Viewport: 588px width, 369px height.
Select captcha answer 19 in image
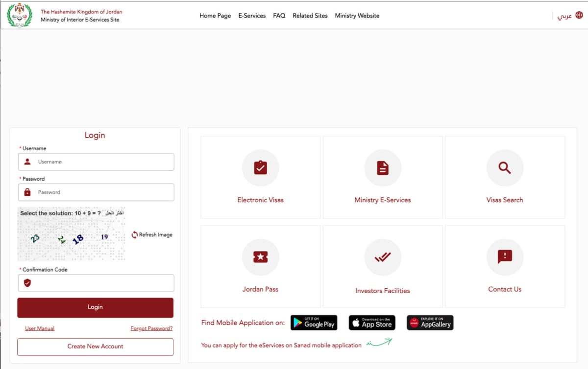point(104,237)
